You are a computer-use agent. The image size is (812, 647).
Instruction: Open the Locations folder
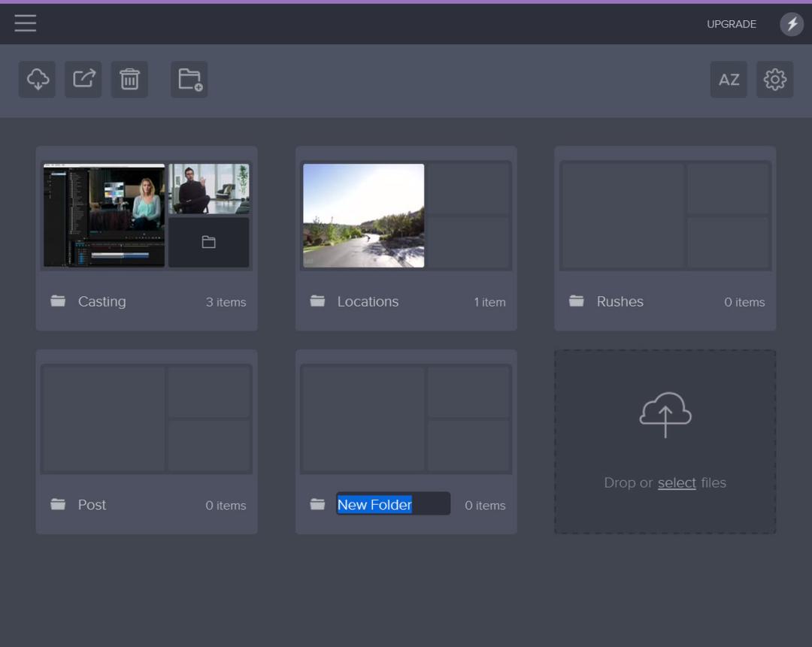(x=368, y=301)
